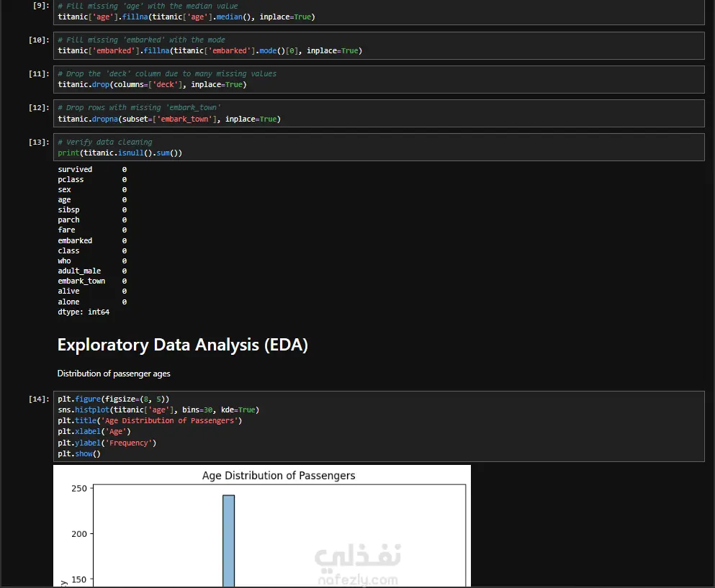Click the 'embark_town' row in output
Screen dimensions: 715x588
click(x=93, y=281)
